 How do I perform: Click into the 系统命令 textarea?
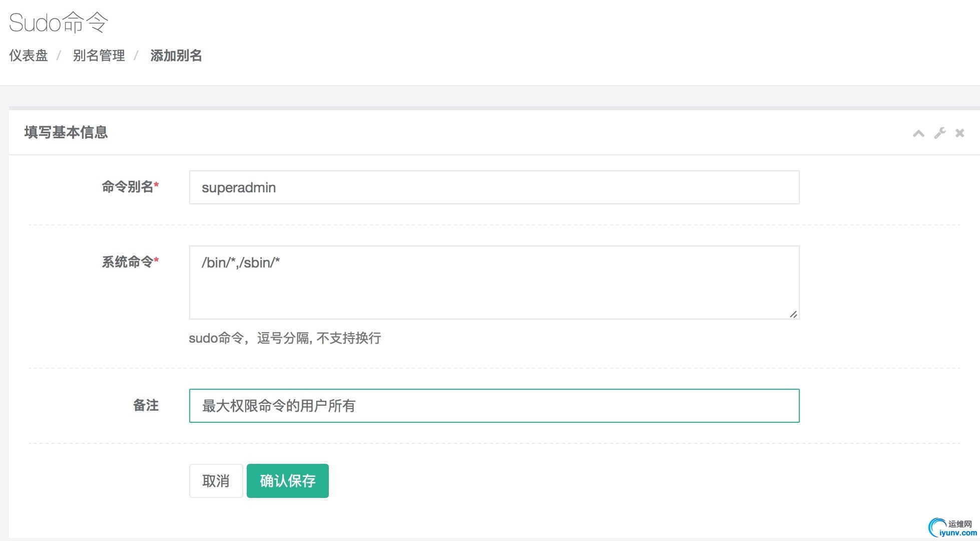494,282
